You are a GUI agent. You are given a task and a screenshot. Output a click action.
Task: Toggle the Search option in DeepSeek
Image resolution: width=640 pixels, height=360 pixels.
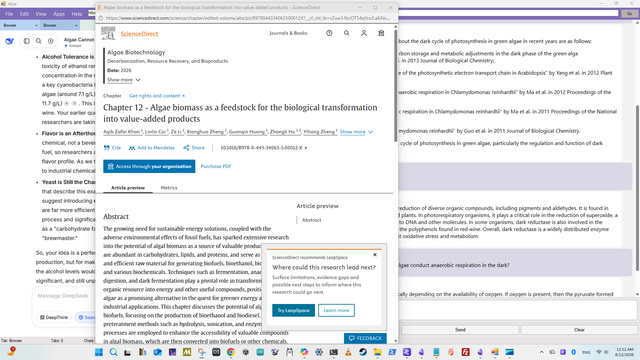(x=86, y=317)
